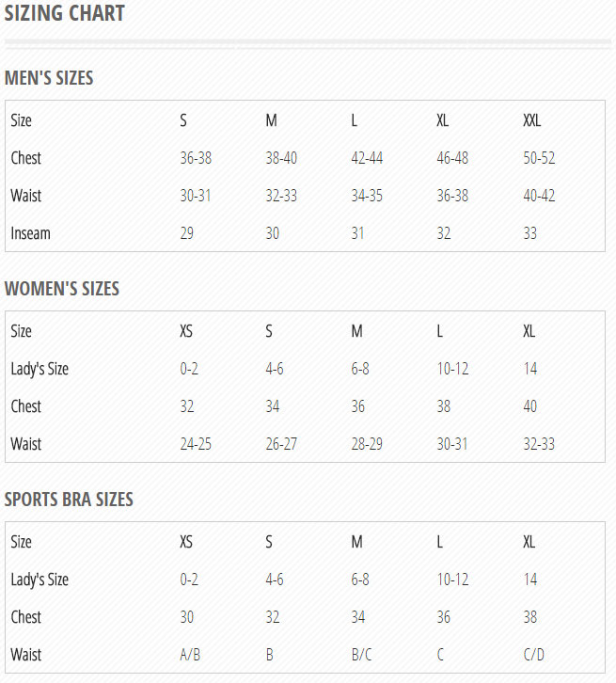Image resolution: width=616 pixels, height=683 pixels.
Task: Click the WOMEN'S SIZES heading
Action: (62, 289)
